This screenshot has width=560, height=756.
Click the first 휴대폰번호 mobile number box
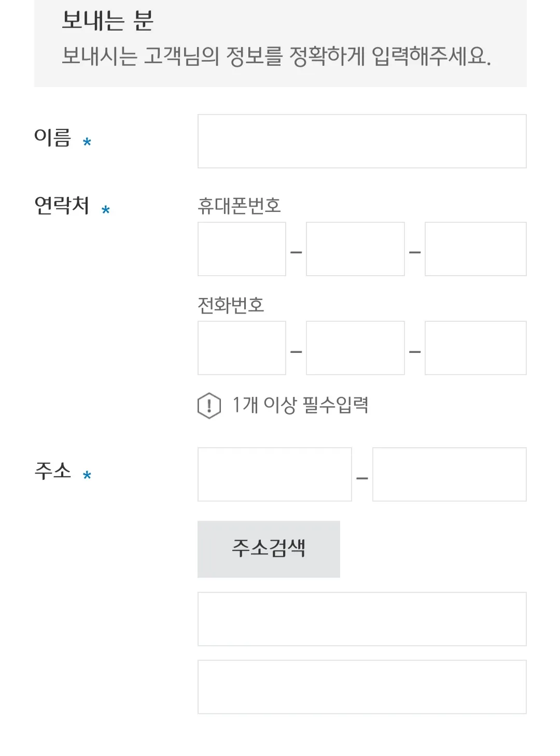tap(242, 249)
